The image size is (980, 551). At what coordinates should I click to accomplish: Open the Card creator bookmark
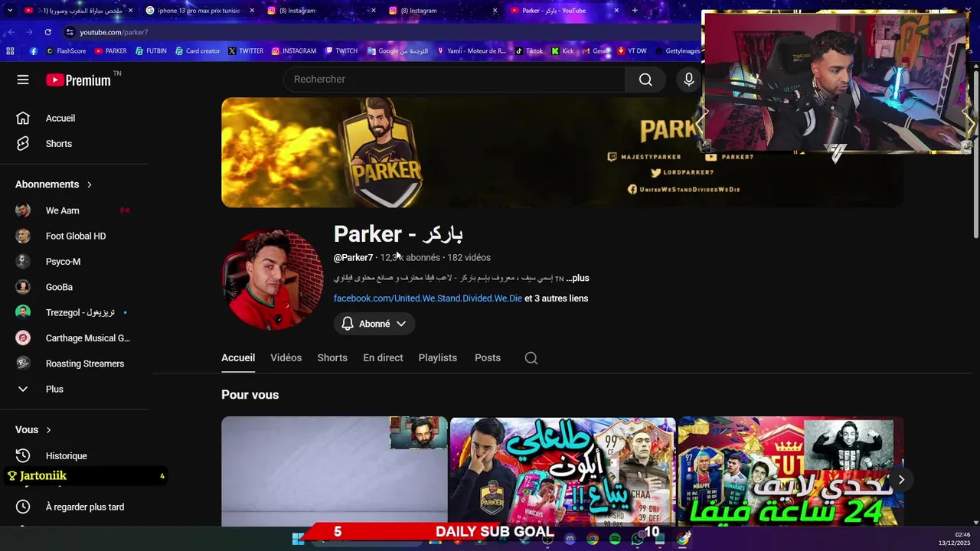coord(198,51)
